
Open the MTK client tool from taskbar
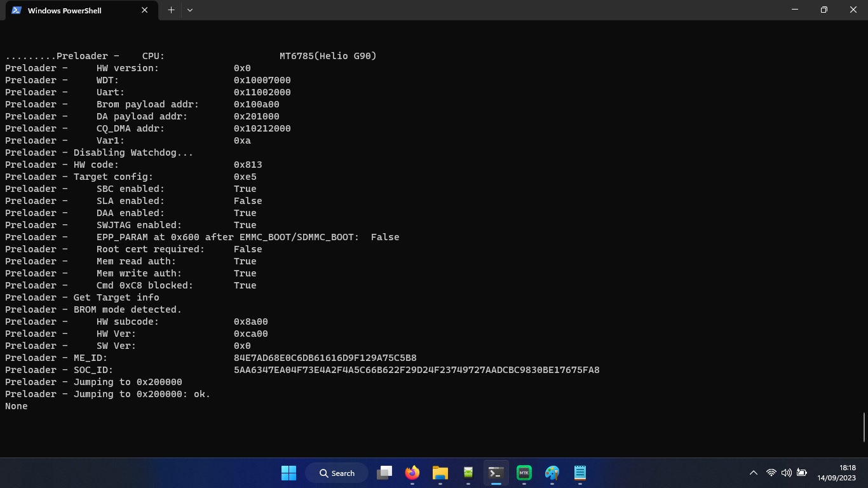524,473
